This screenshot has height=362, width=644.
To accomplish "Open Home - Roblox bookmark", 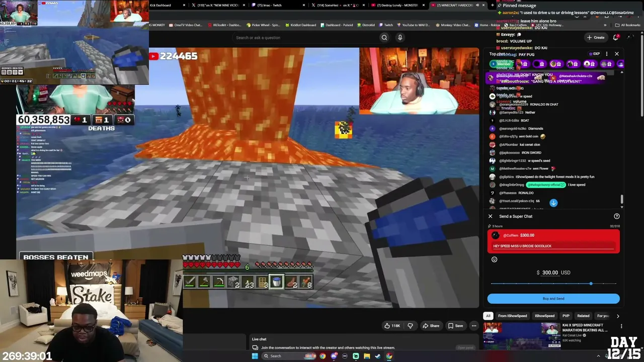I will (x=488, y=25).
